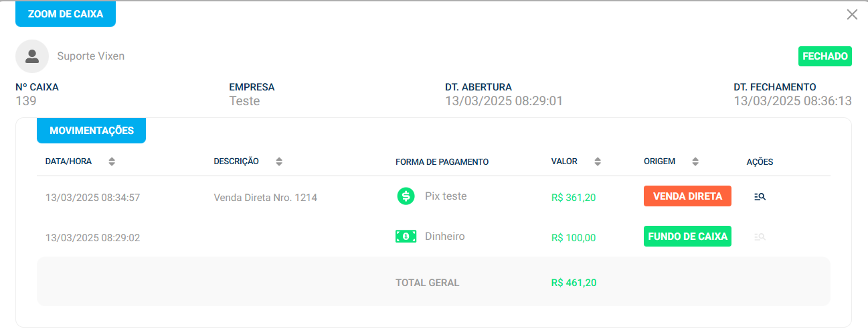Click the Venda Direta origin badge
This screenshot has width=868, height=331.
coord(687,196)
